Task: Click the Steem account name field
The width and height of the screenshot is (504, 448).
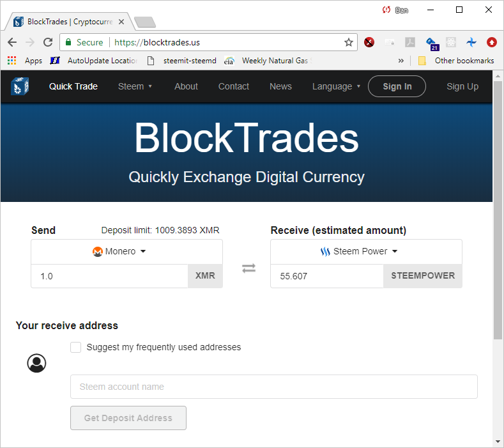Action: click(274, 387)
